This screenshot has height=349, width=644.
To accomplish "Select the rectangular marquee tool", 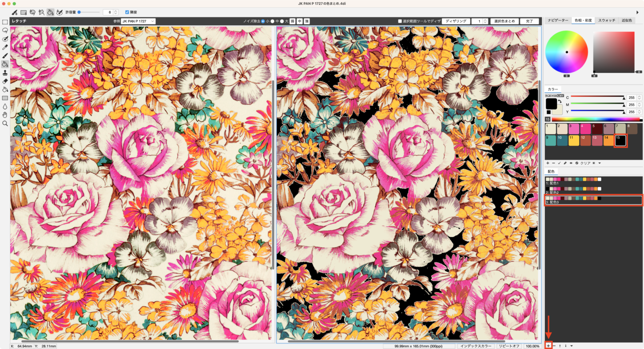I will pyautogui.click(x=5, y=22).
